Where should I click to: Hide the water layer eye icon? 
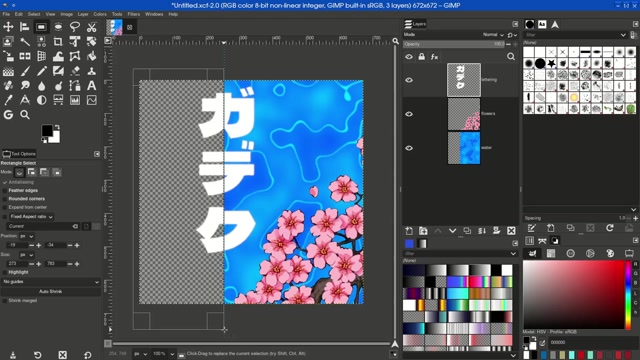pos(409,148)
